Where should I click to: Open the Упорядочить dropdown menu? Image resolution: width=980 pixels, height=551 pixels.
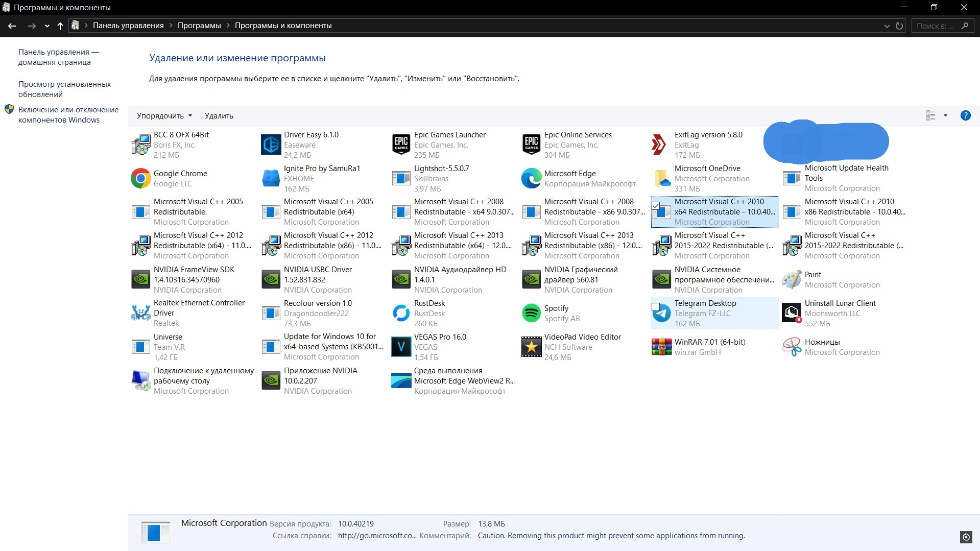point(164,116)
